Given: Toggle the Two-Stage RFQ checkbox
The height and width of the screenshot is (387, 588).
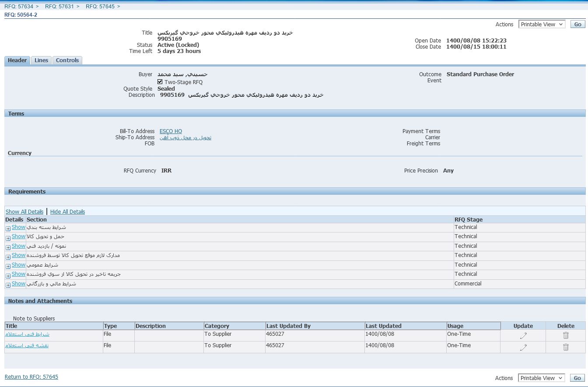Looking at the screenshot, I should (x=160, y=82).
